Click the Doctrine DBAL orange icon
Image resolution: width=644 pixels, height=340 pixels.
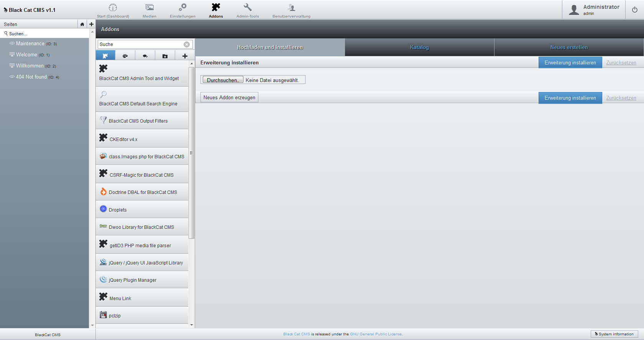[x=103, y=191]
